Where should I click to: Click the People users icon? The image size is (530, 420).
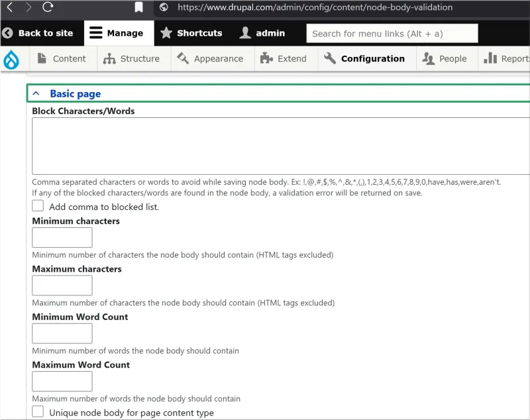pos(428,58)
